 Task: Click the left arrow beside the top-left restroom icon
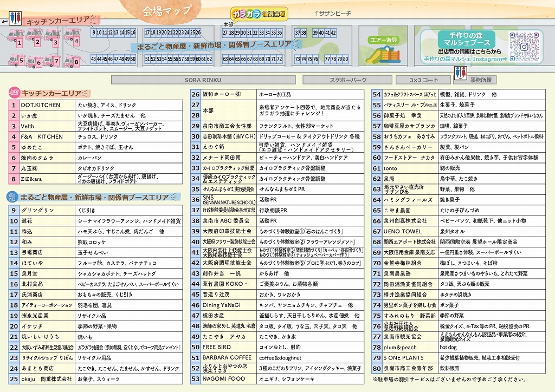4,22
